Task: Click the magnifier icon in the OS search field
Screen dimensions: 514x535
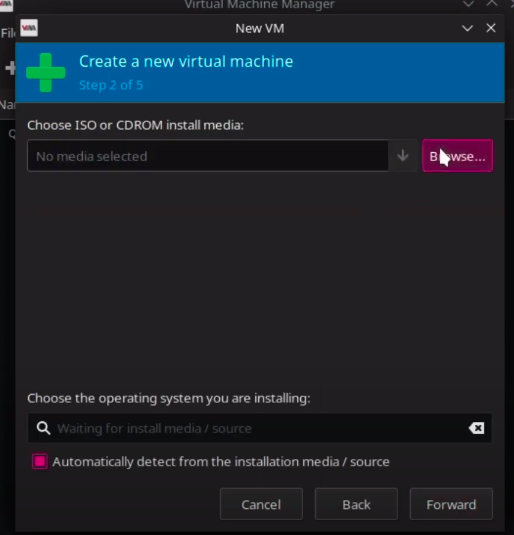Action: tap(43, 428)
